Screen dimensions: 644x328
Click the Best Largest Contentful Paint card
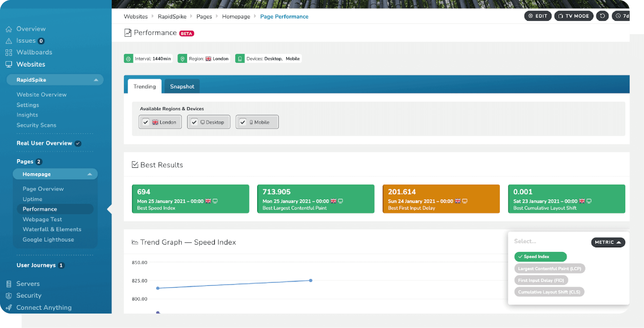pyautogui.click(x=316, y=199)
